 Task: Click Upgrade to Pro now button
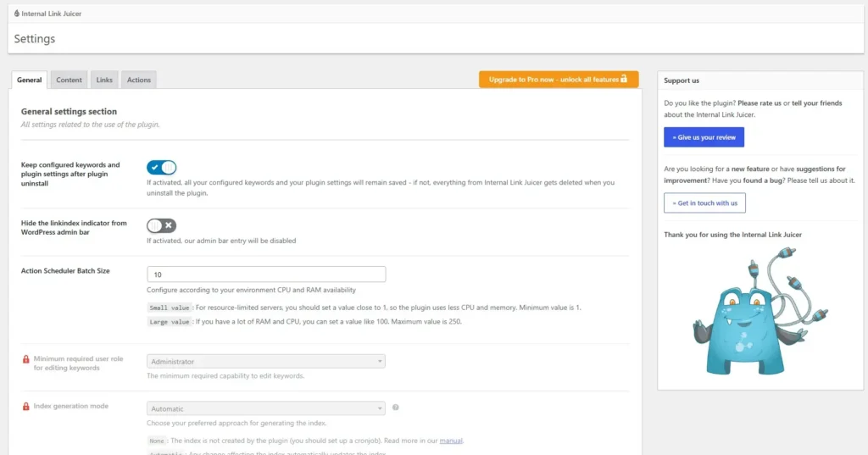point(559,79)
